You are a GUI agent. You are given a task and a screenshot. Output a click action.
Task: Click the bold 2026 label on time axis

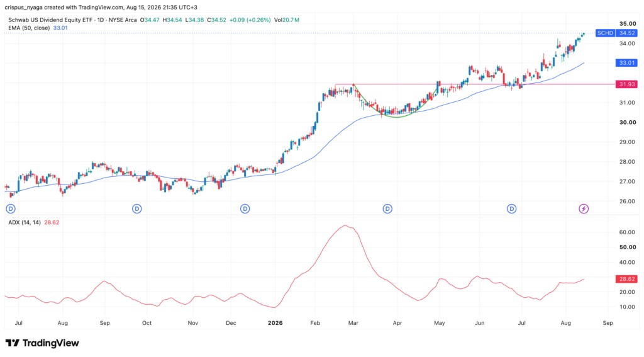[275, 323]
